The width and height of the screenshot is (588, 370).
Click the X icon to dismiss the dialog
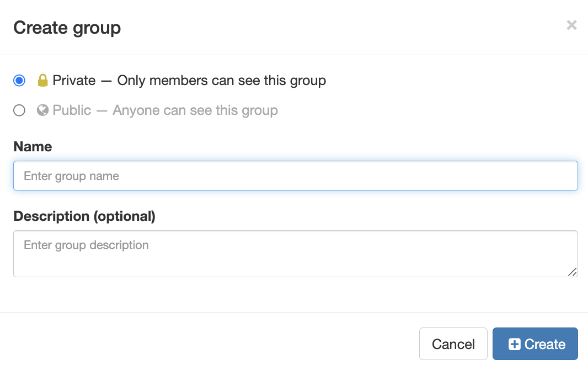pyautogui.click(x=571, y=25)
